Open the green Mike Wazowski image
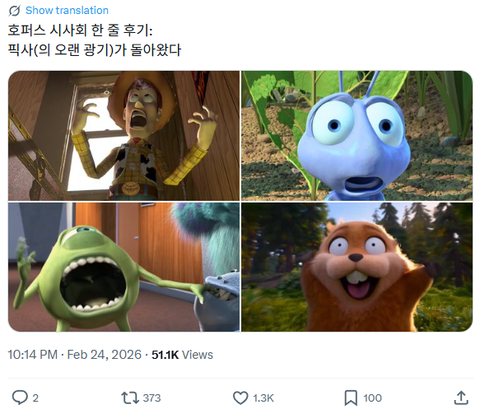 coord(124,267)
